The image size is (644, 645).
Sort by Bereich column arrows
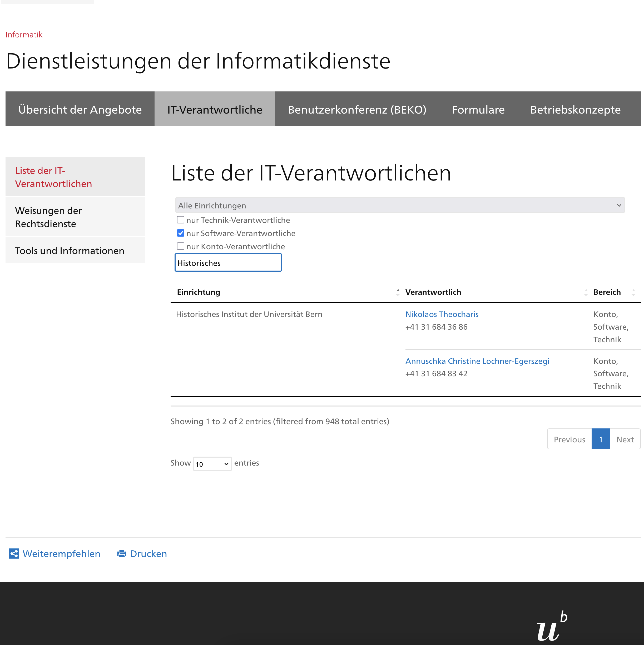pos(633,292)
